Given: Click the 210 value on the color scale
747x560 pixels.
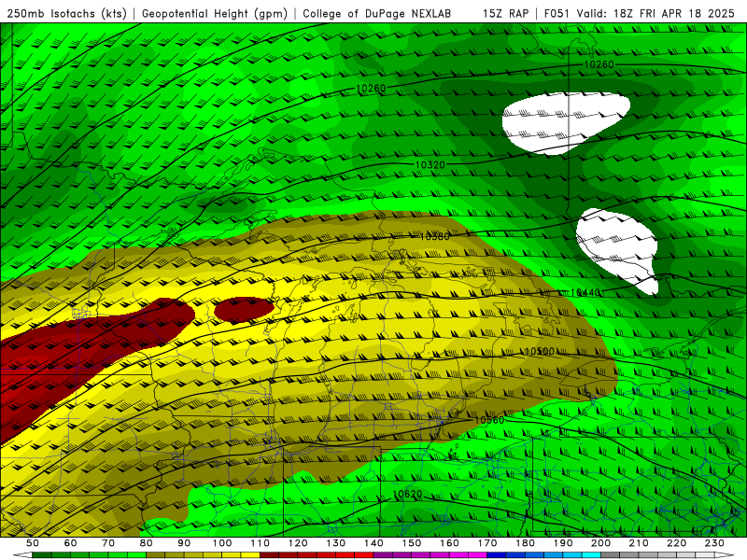Looking at the screenshot, I should coord(639,543).
